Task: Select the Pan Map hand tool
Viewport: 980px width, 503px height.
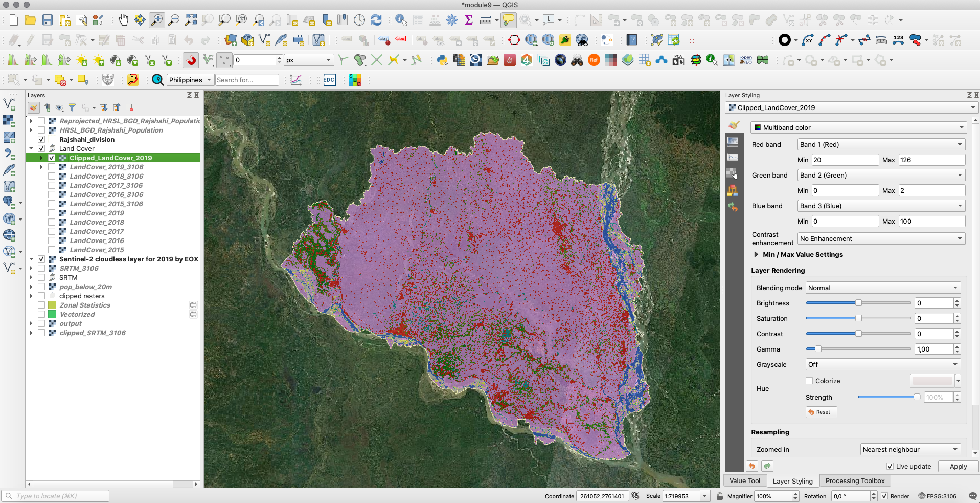Action: coord(123,20)
